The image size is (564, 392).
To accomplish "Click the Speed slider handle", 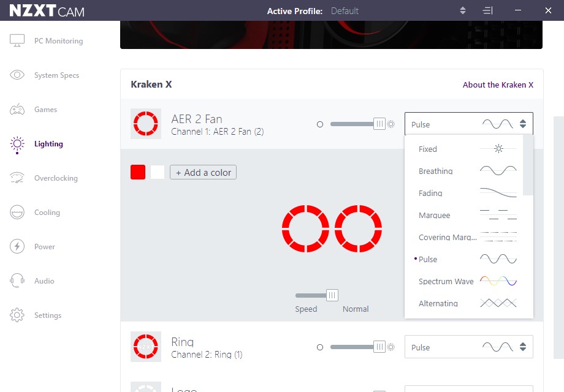I will (x=332, y=295).
